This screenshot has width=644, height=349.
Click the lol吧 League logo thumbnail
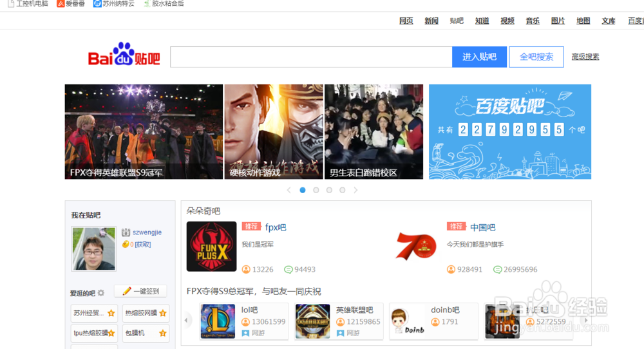coord(218,321)
